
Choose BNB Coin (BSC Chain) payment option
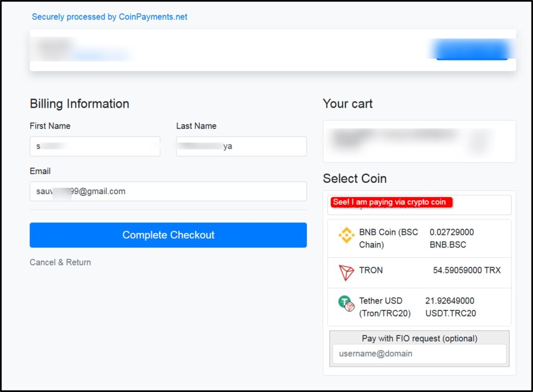coord(419,239)
